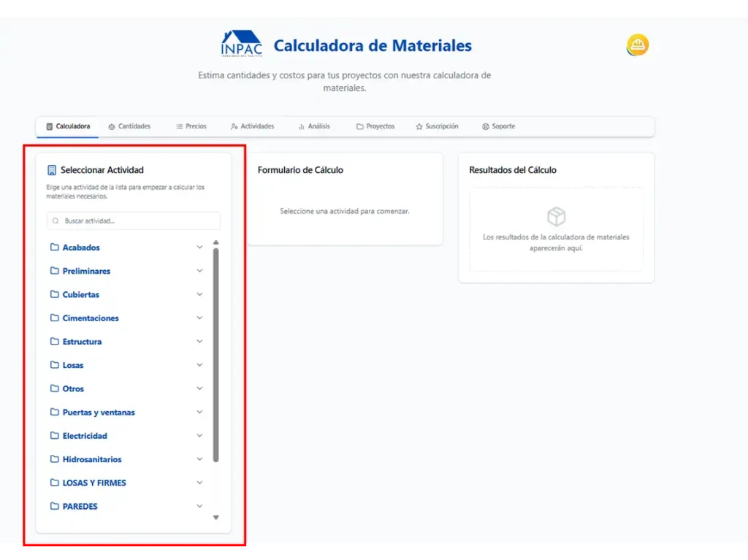Click the folder icon next to Electricidad

point(56,435)
